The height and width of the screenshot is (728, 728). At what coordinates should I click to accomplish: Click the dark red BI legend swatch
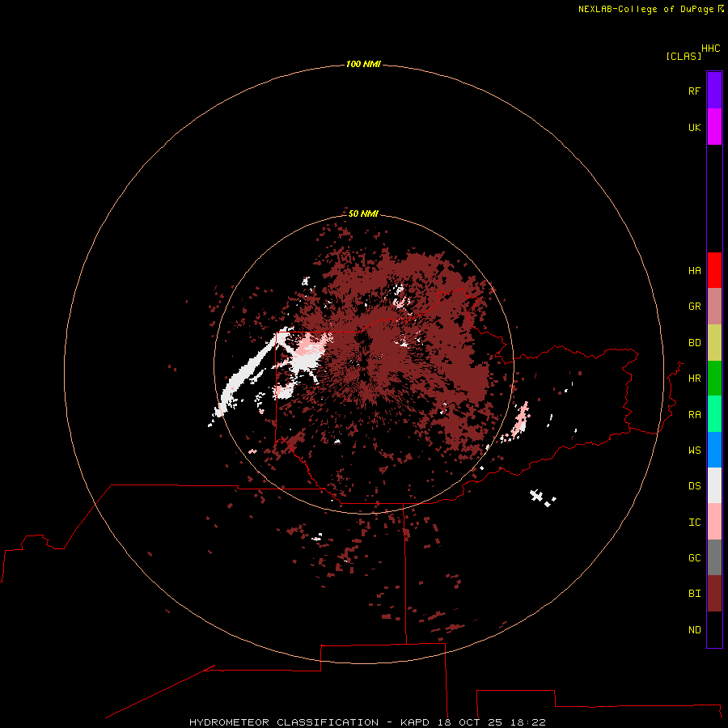[714, 594]
